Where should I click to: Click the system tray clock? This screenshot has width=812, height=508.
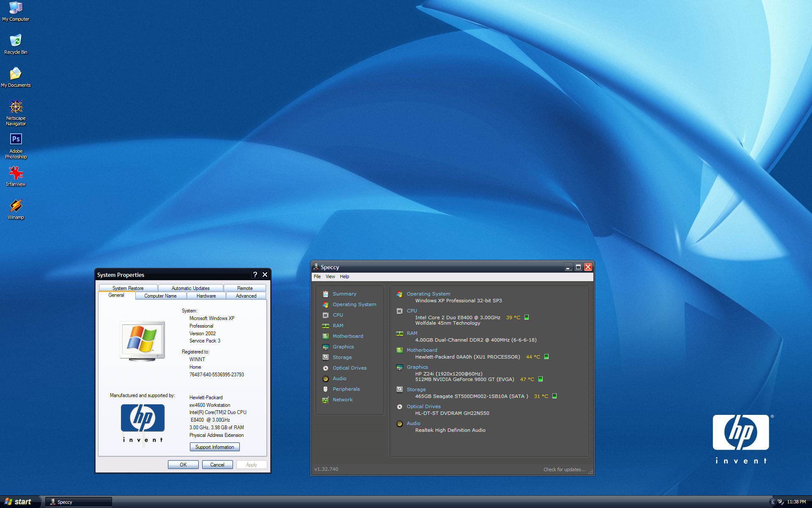(796, 502)
